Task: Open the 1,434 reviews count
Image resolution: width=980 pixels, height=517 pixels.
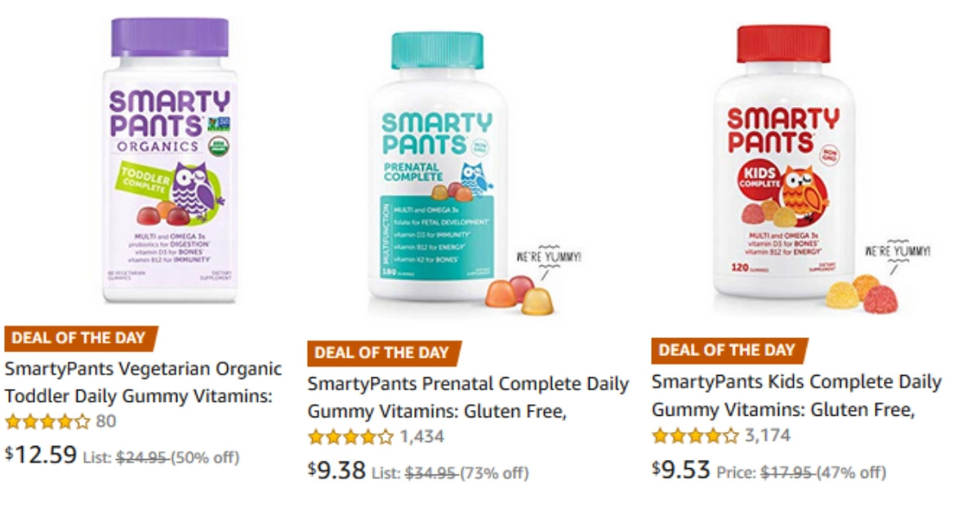Action: [421, 438]
